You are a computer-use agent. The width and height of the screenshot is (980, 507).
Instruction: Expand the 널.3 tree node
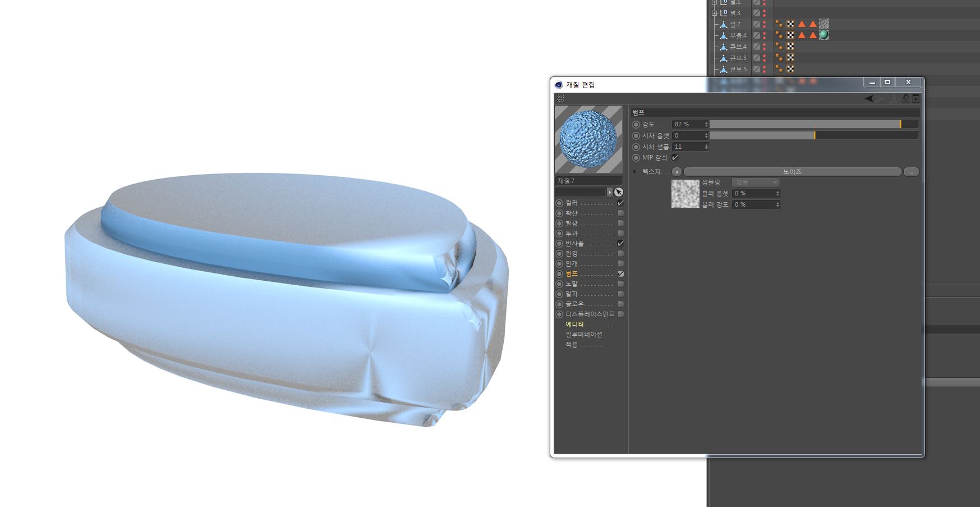[x=715, y=13]
